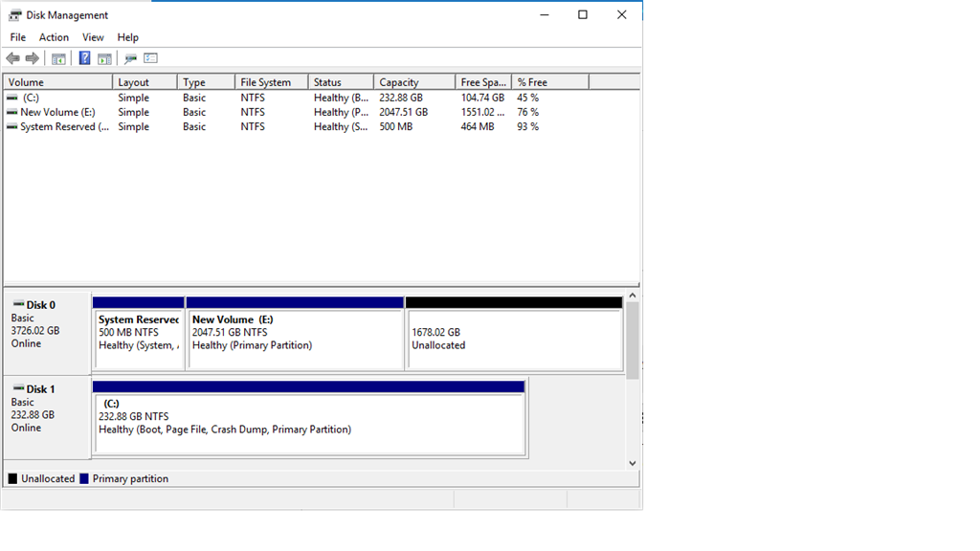Sort by the Layout column header

[145, 82]
